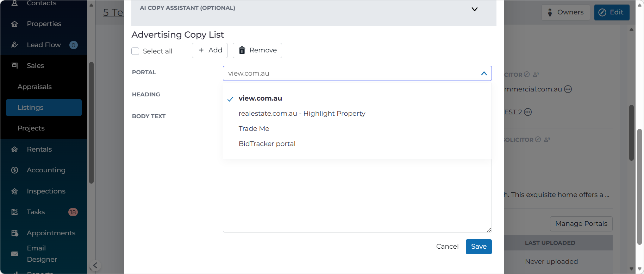Open the commercial.com.au link
Screen dimensions: 644x274
533,89
